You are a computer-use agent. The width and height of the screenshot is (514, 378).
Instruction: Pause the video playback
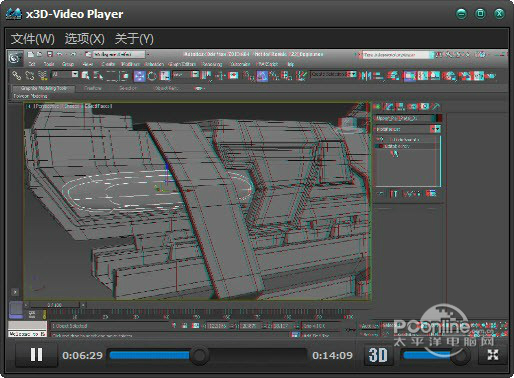coord(36,355)
